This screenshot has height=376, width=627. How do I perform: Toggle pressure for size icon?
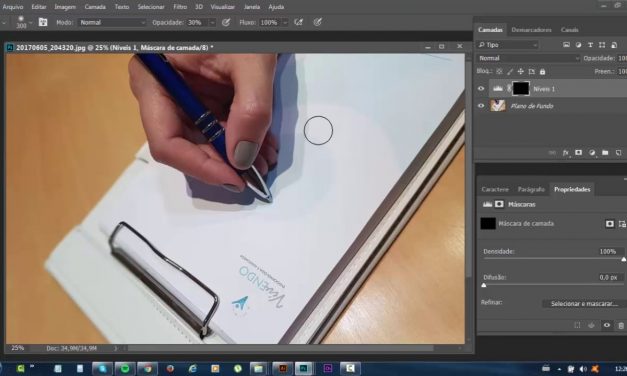point(317,22)
